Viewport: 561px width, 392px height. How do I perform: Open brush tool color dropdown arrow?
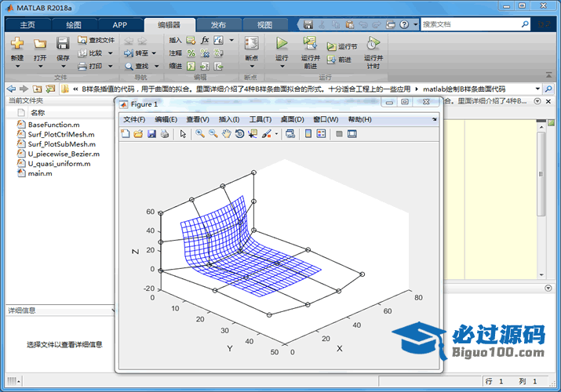(x=276, y=134)
